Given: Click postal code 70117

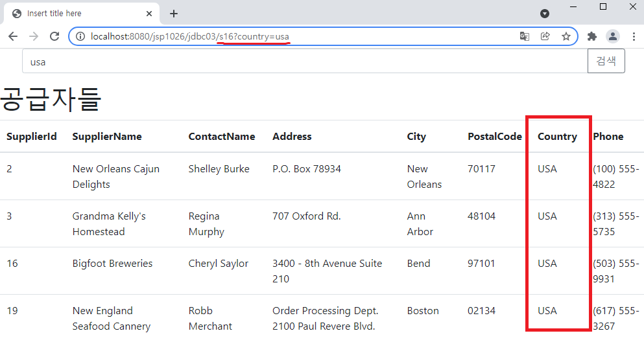Looking at the screenshot, I should pos(481,169).
